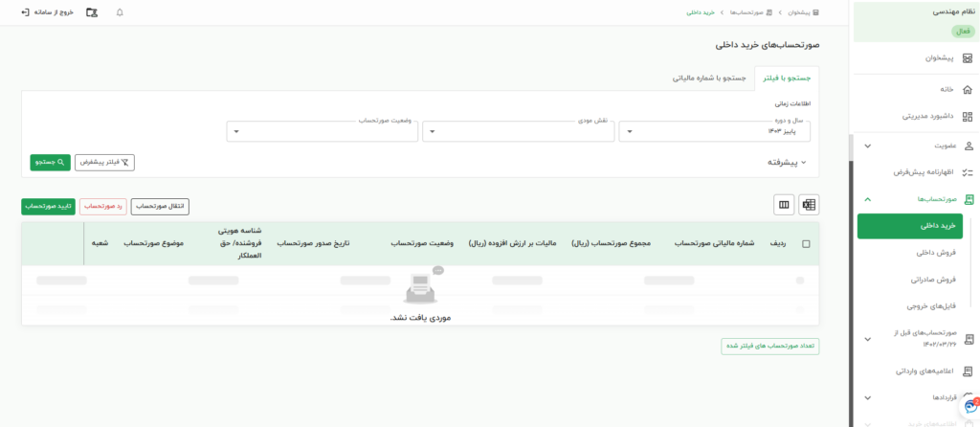Tick the select-all checkbox in table header
Viewport: 980px width, 427px height.
(x=806, y=244)
